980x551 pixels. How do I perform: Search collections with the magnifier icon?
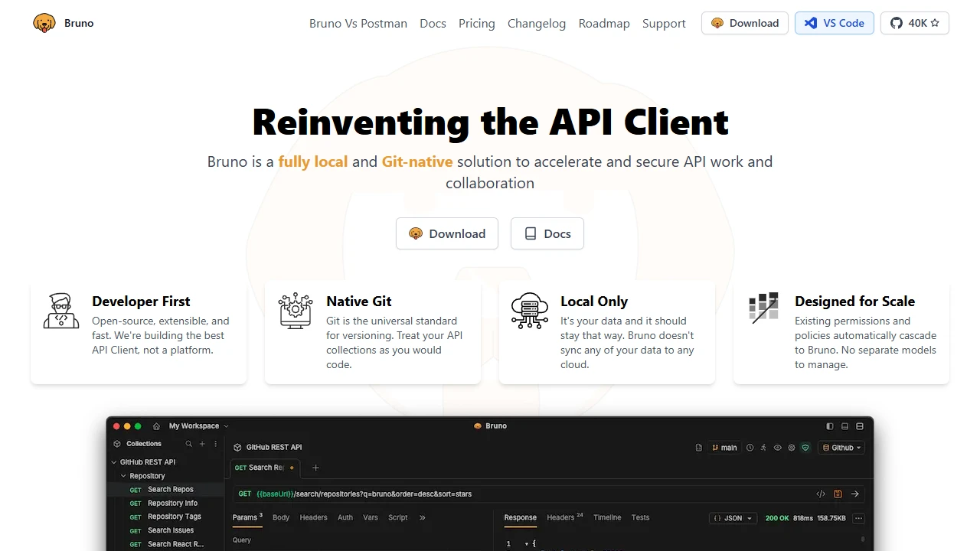tap(189, 445)
